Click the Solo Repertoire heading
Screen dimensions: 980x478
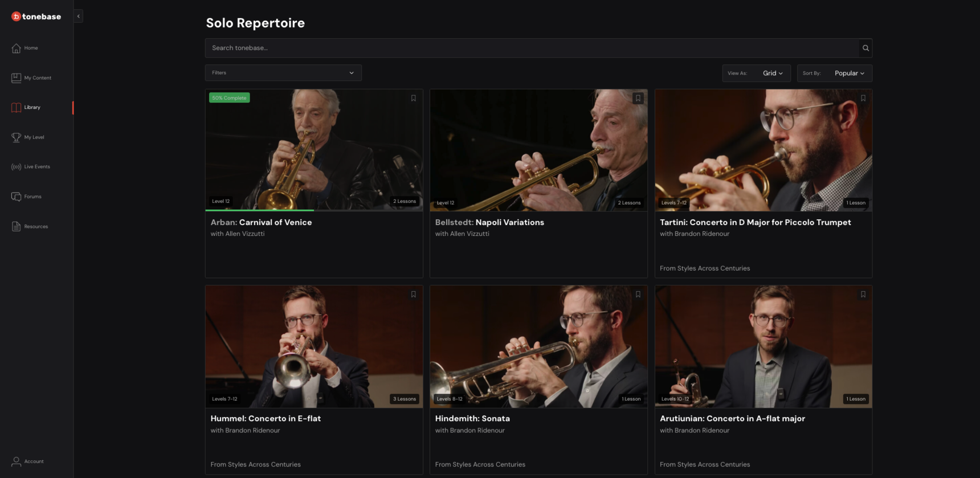(x=255, y=23)
